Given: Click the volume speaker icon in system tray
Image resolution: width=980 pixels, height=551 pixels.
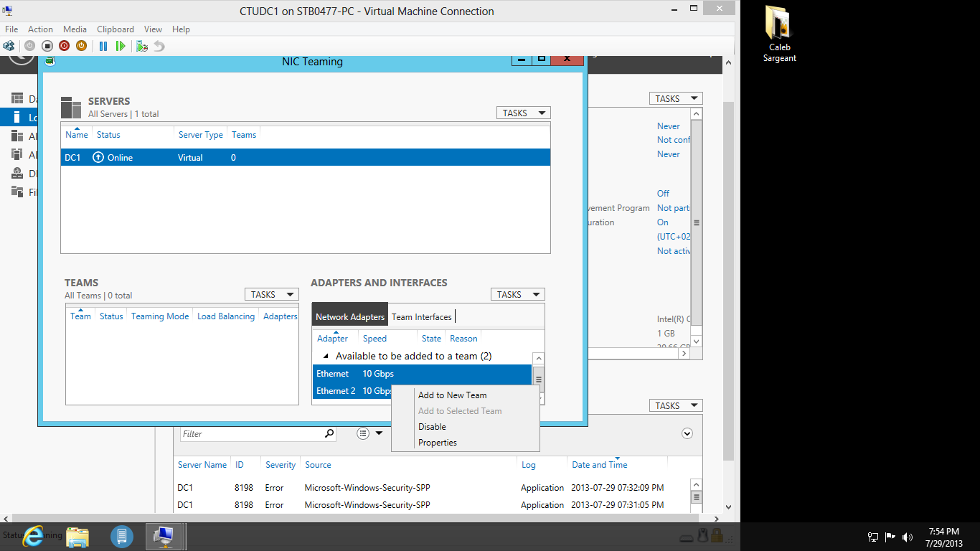Looking at the screenshot, I should tap(908, 537).
